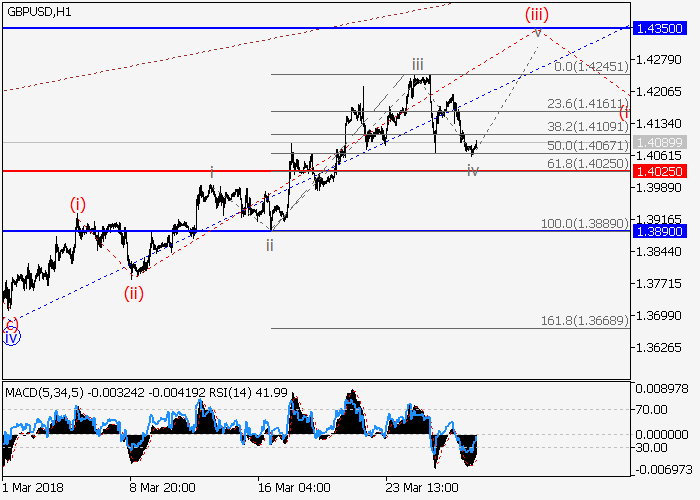The width and height of the screenshot is (700, 500).
Task: Select the blue 1.43500 price label
Action: (660, 29)
